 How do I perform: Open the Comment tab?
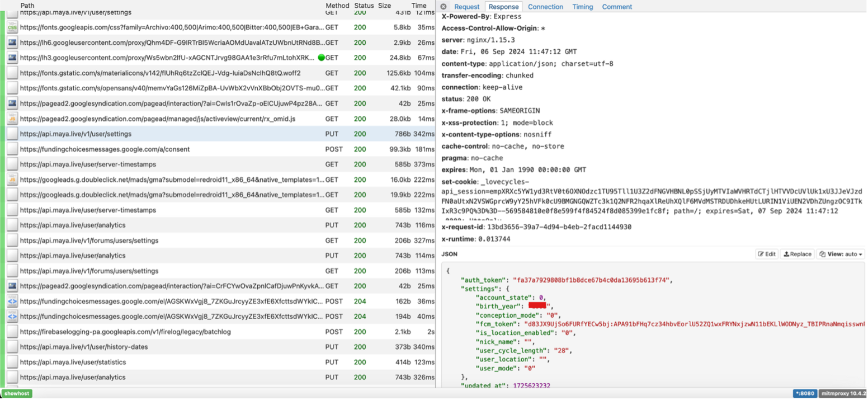[617, 7]
